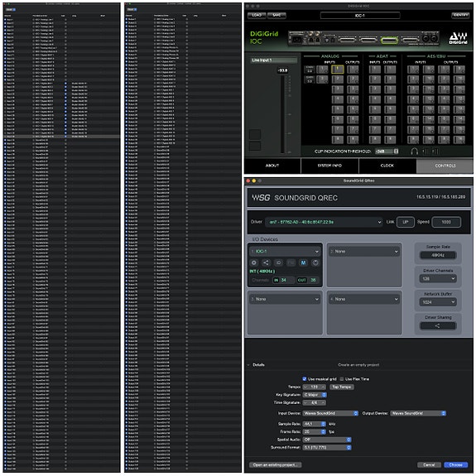Image resolution: width=476 pixels, height=476 pixels.
Task: Select AES/EBU input 1 channel button
Action: coord(413,70)
